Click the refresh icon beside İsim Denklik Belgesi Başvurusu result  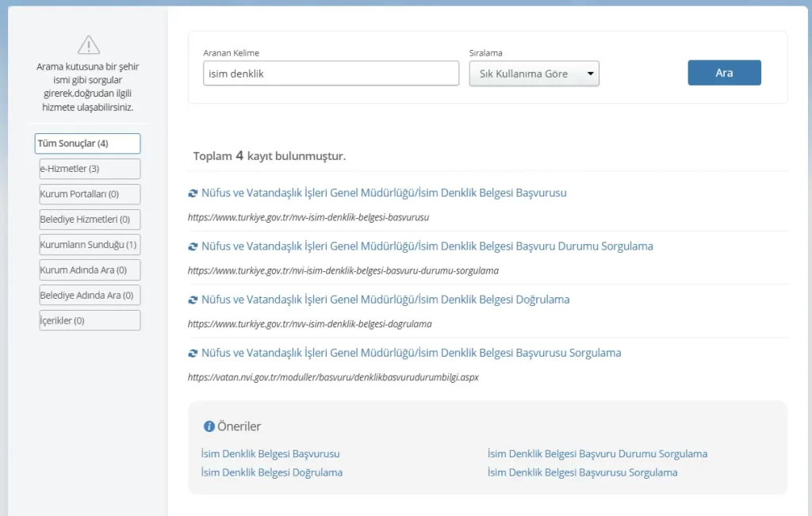pos(193,193)
